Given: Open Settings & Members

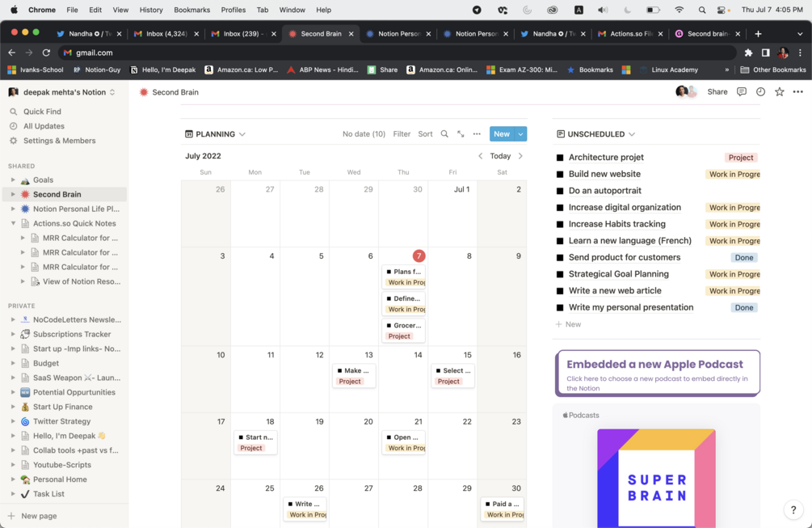Looking at the screenshot, I should [x=59, y=141].
